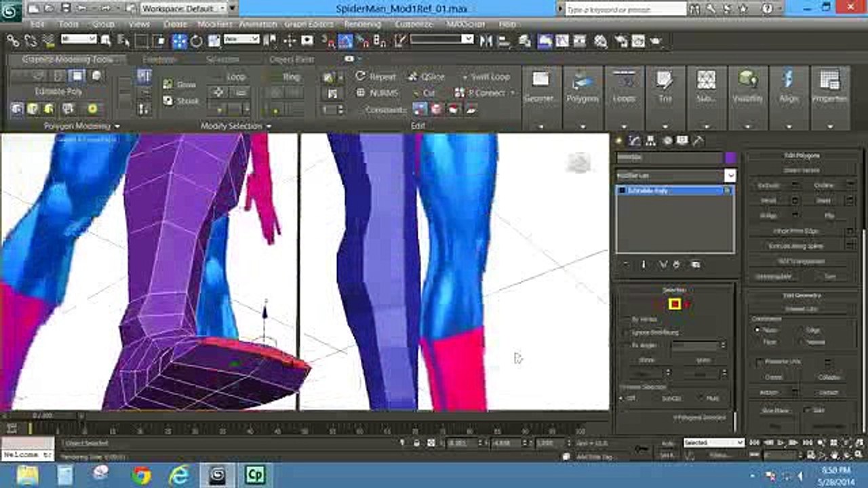Enable the By Vertex checkbox
The width and height of the screenshot is (868, 488).
[x=625, y=319]
